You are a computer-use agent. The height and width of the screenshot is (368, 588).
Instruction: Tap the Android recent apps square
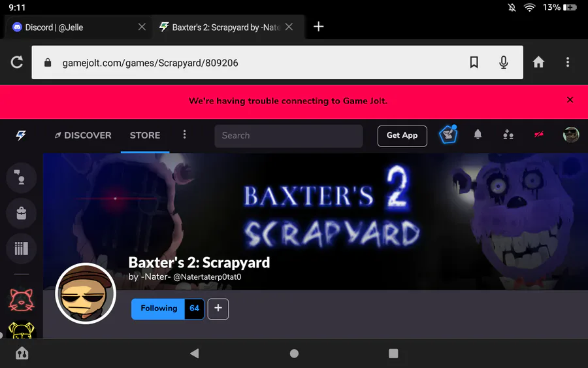tap(393, 354)
